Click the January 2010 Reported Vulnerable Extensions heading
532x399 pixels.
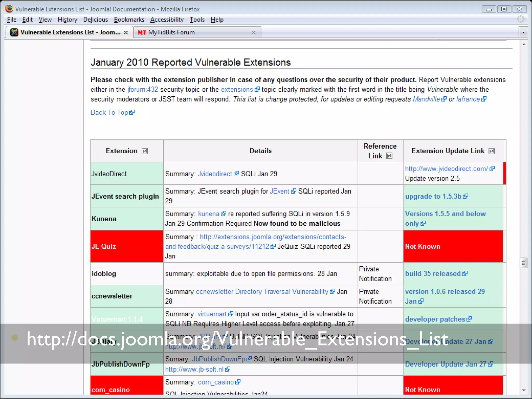click(x=191, y=63)
